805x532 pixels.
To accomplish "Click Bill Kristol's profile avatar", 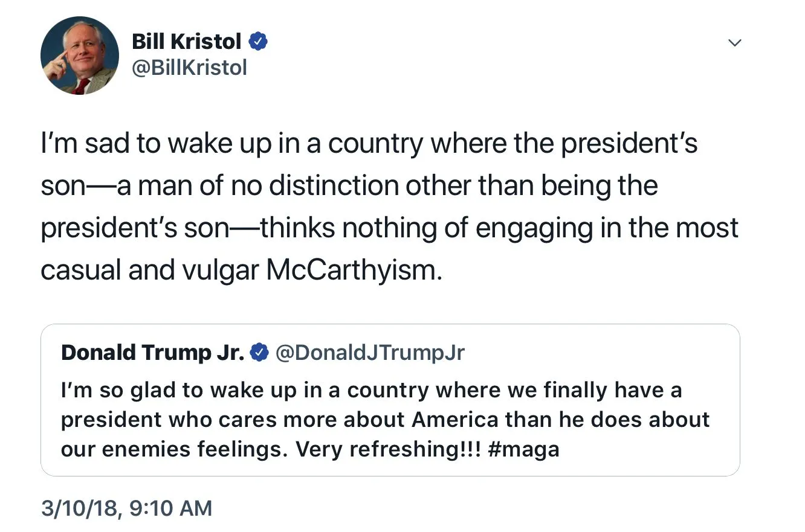I will 79,56.
